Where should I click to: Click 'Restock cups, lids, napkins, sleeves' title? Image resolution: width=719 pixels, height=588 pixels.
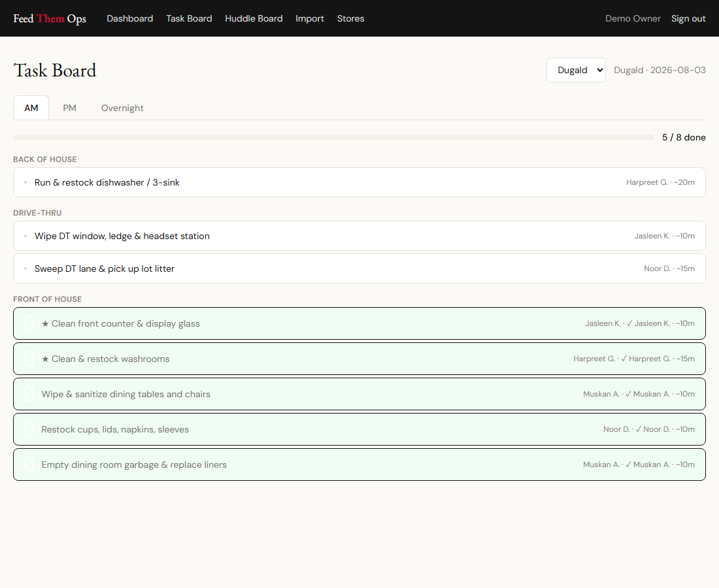115,429
